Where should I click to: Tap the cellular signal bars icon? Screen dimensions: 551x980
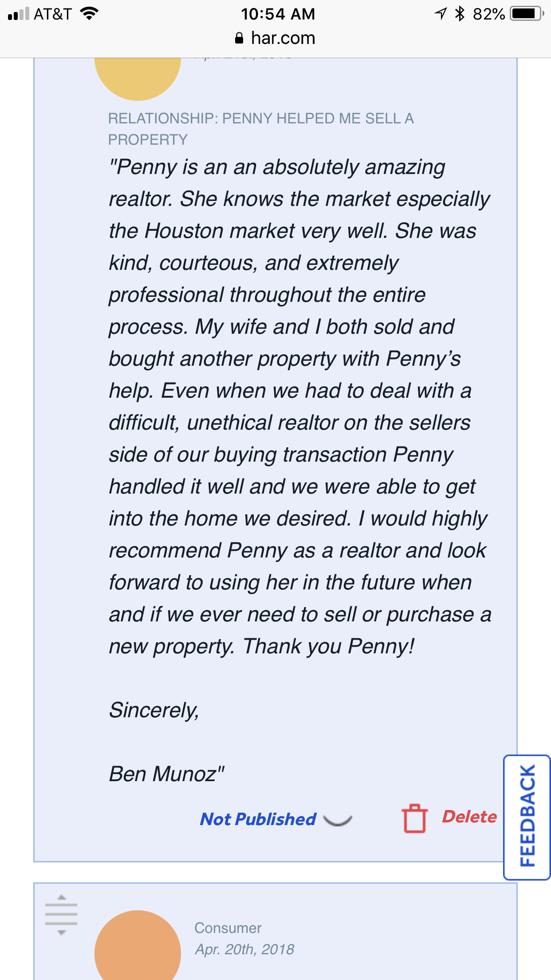click(x=19, y=14)
